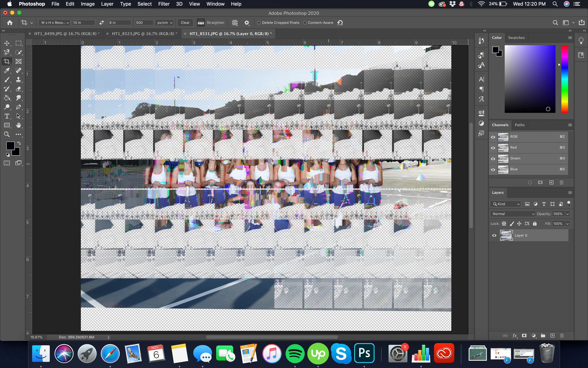This screenshot has height=368, width=588.
Task: Reset crop with the undo arrow icon
Action: click(x=340, y=23)
